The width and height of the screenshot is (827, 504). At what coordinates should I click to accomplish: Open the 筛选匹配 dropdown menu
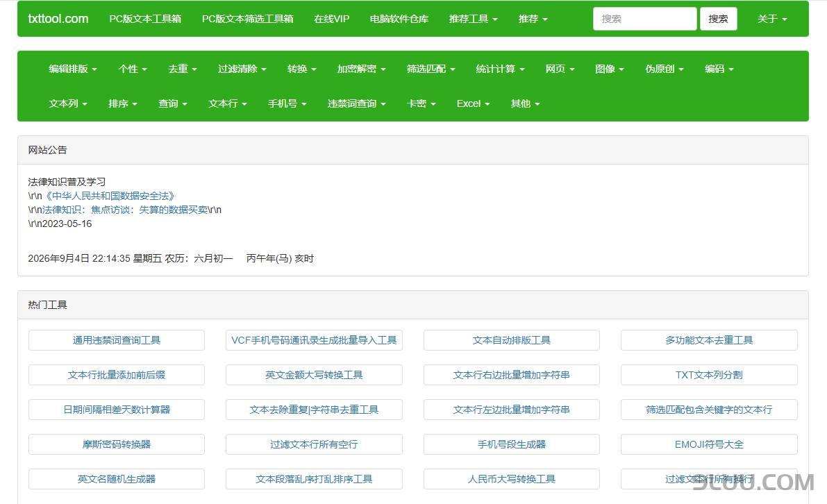(431, 69)
